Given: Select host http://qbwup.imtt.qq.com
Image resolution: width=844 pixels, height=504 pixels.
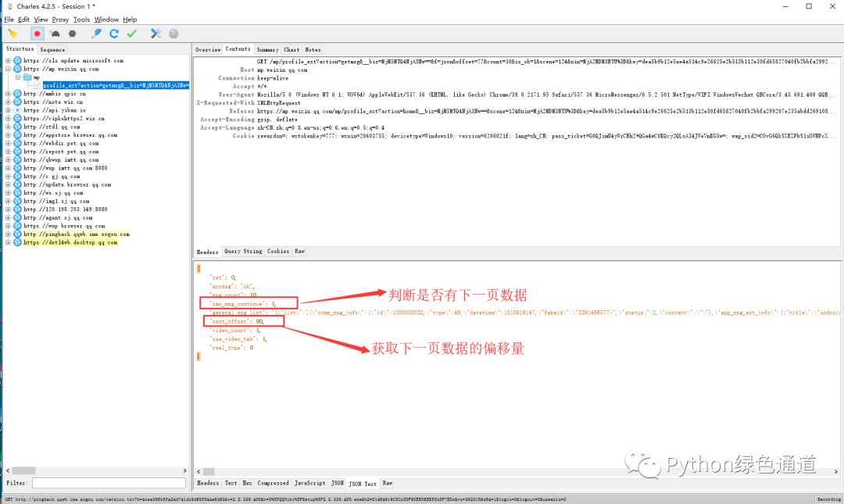Looking at the screenshot, I should click(61, 160).
